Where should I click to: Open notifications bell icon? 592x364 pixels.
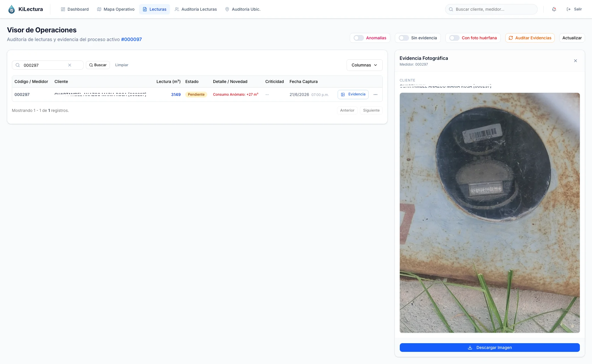click(554, 9)
